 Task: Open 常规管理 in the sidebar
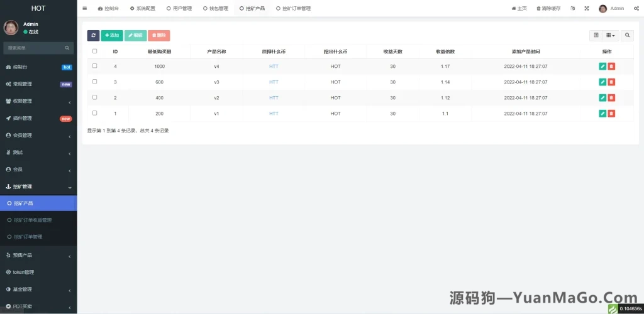pyautogui.click(x=38, y=84)
